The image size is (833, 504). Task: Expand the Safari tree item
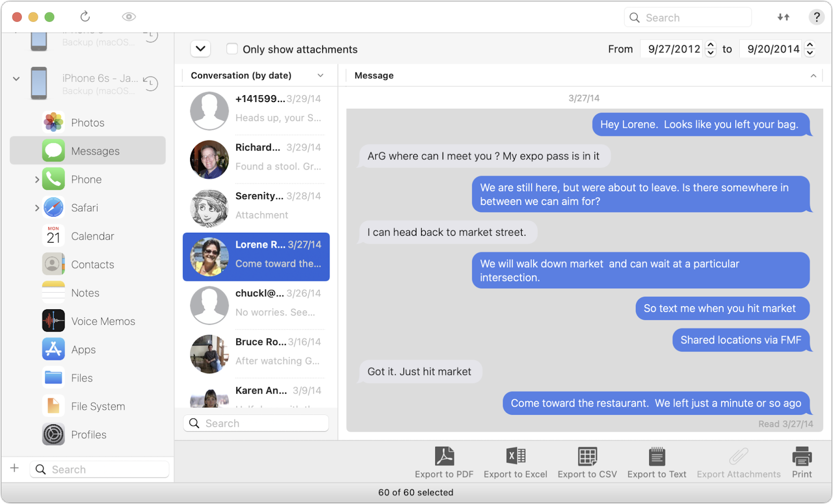coord(36,208)
